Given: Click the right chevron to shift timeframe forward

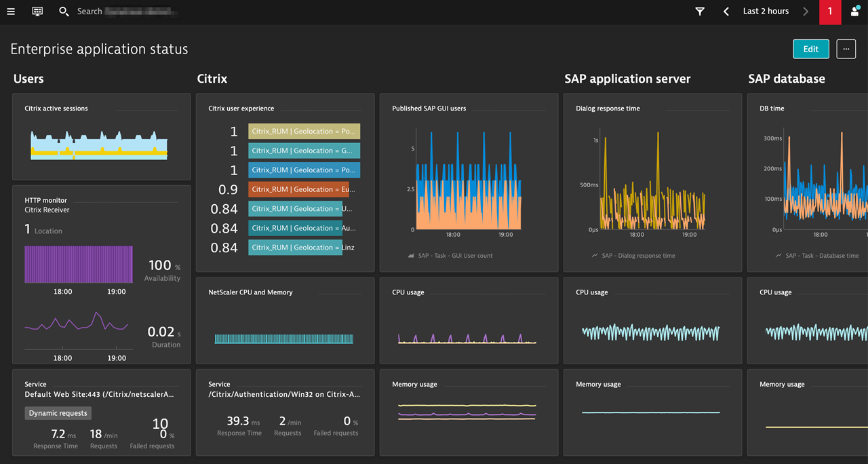Looking at the screenshot, I should coord(806,12).
